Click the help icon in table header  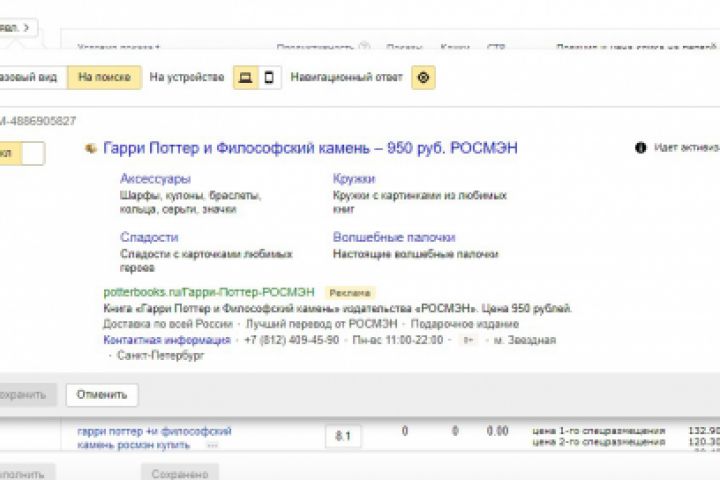364,46
